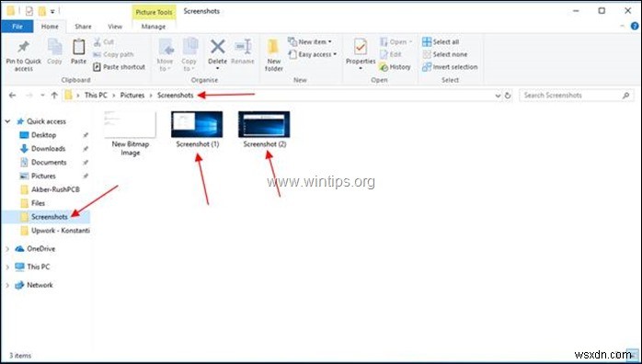Viewport: 642px width, 364px height.
Task: Click the Edit ribbon button
Action: (391, 54)
